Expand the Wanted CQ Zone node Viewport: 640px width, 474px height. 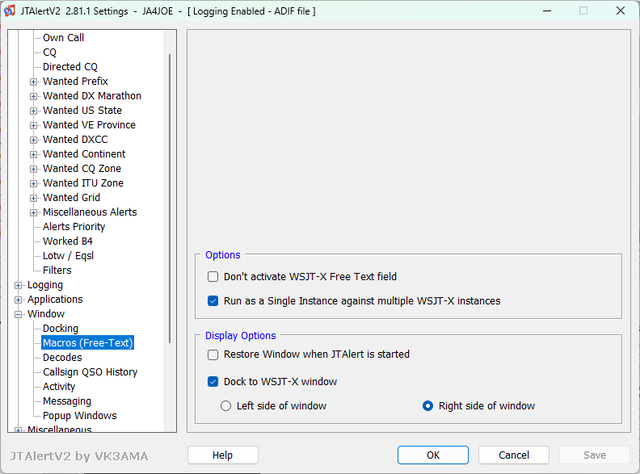[x=33, y=169]
